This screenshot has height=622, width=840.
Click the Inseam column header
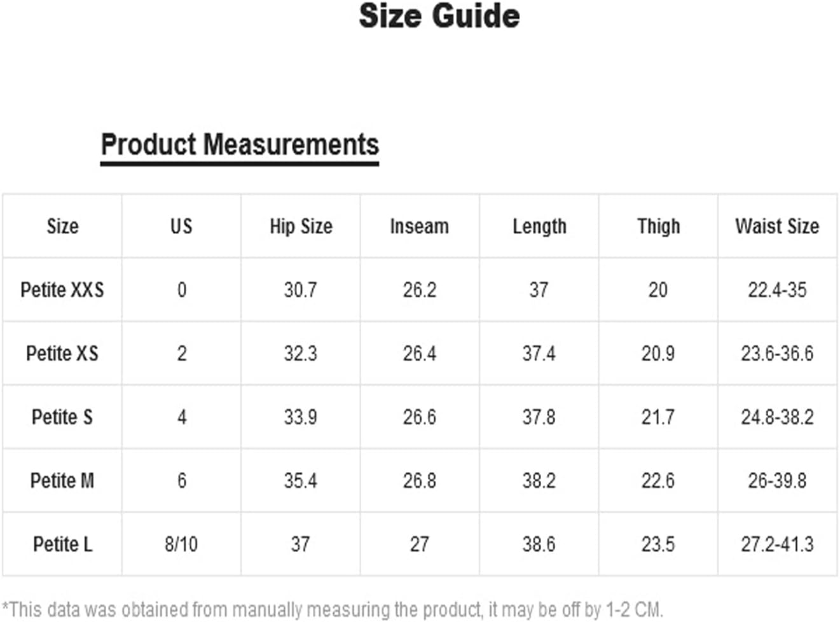420,226
